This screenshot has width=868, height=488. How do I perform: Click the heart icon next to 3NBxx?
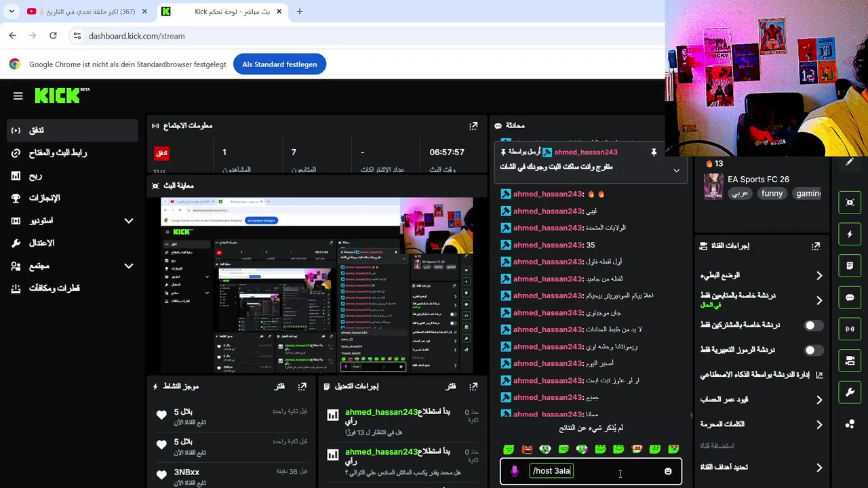[x=161, y=475]
